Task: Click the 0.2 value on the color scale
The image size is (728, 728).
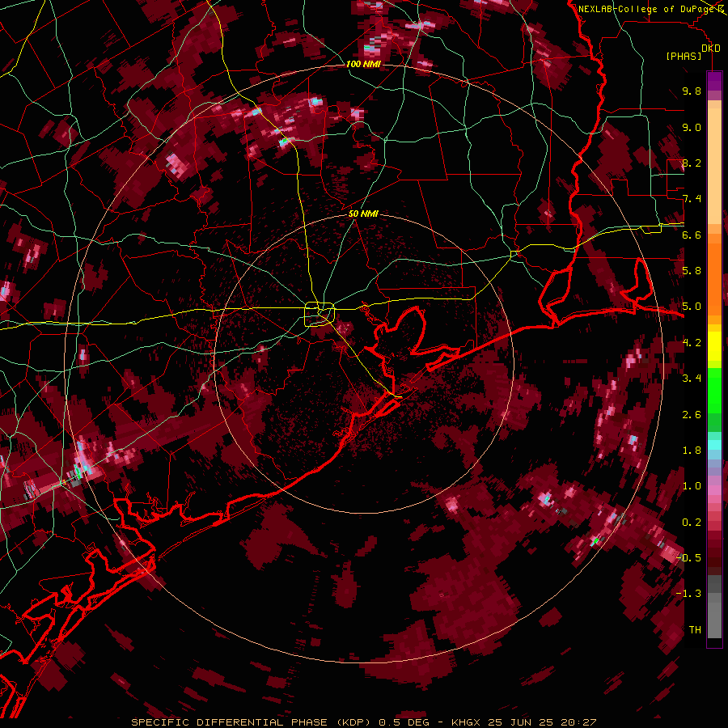Action: [692, 523]
